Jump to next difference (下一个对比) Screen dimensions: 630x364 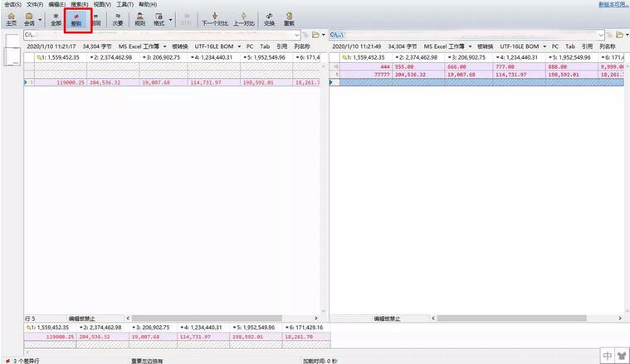coord(215,18)
